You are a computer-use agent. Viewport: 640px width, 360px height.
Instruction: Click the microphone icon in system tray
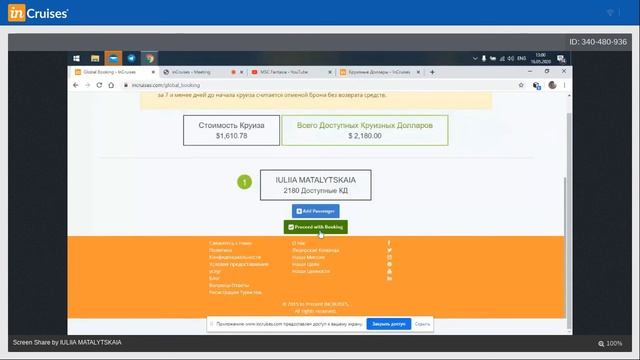point(484,58)
